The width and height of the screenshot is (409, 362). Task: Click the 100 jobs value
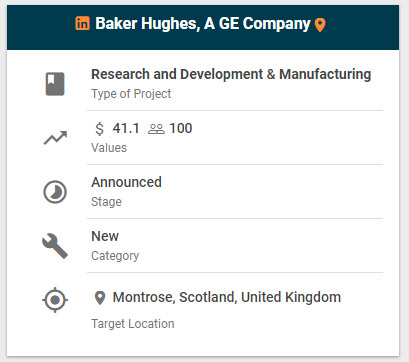point(181,128)
